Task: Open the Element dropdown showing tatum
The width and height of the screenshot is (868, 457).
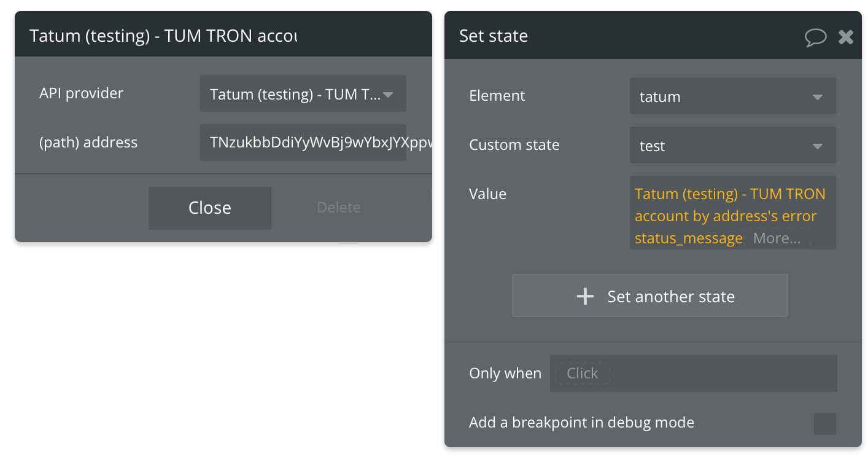Action: 732,96
